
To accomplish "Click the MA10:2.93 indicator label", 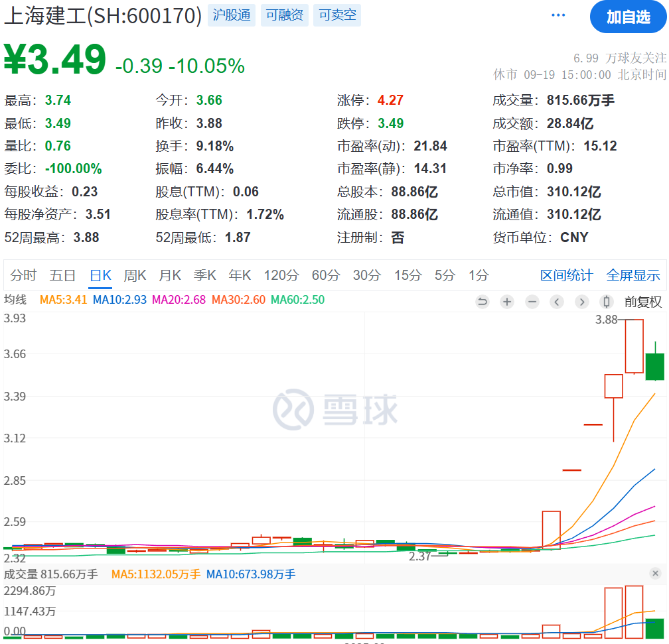I will point(119,300).
